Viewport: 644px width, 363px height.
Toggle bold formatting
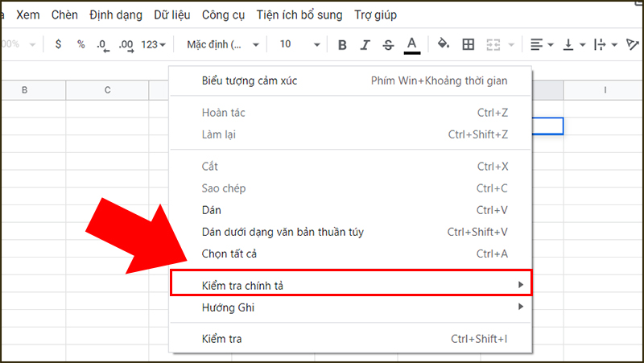[342, 44]
